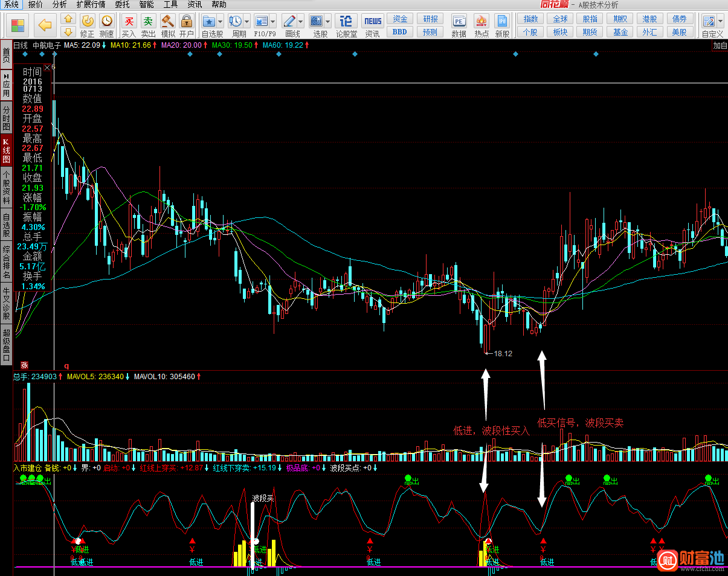Click the MAVOL10: 305460 label
This screenshot has height=576, width=728.
[166, 377]
